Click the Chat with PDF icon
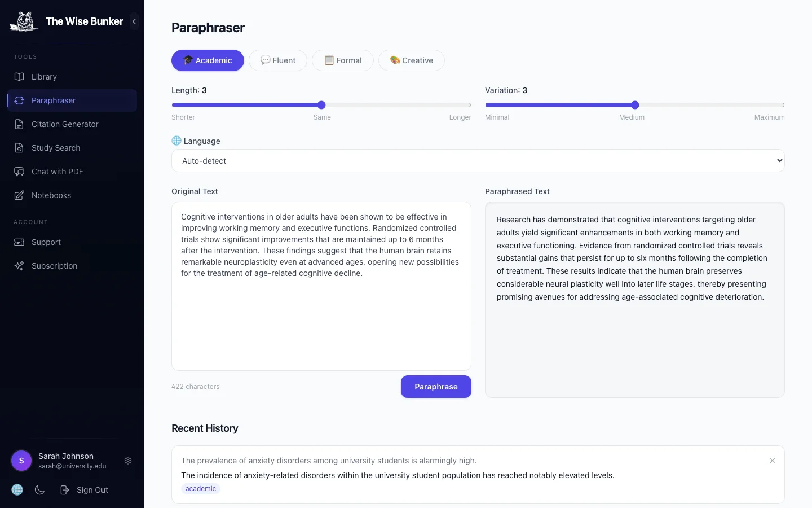Image resolution: width=812 pixels, height=508 pixels. 19,172
